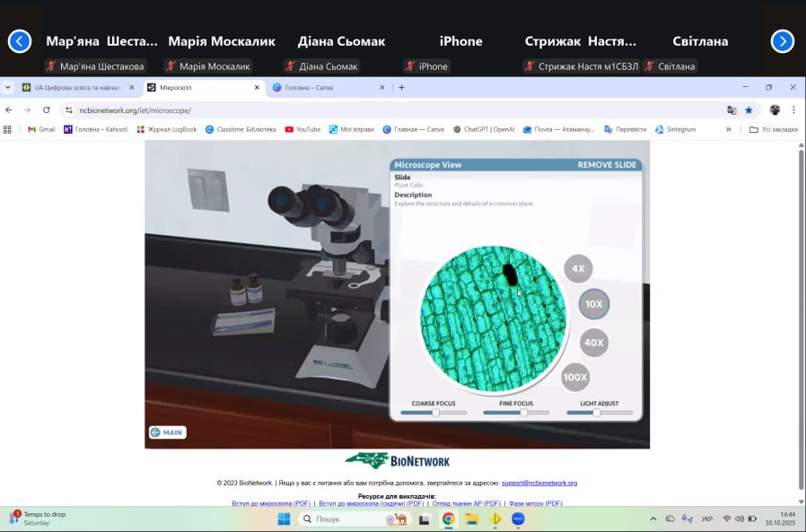The image size is (806, 532).
Task: Select the 4X objective lens button
Action: click(x=578, y=268)
